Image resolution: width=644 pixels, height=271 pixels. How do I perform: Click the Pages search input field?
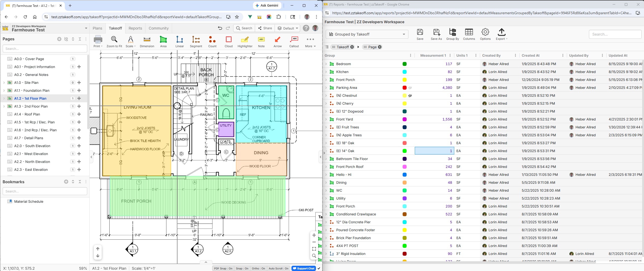click(x=45, y=49)
